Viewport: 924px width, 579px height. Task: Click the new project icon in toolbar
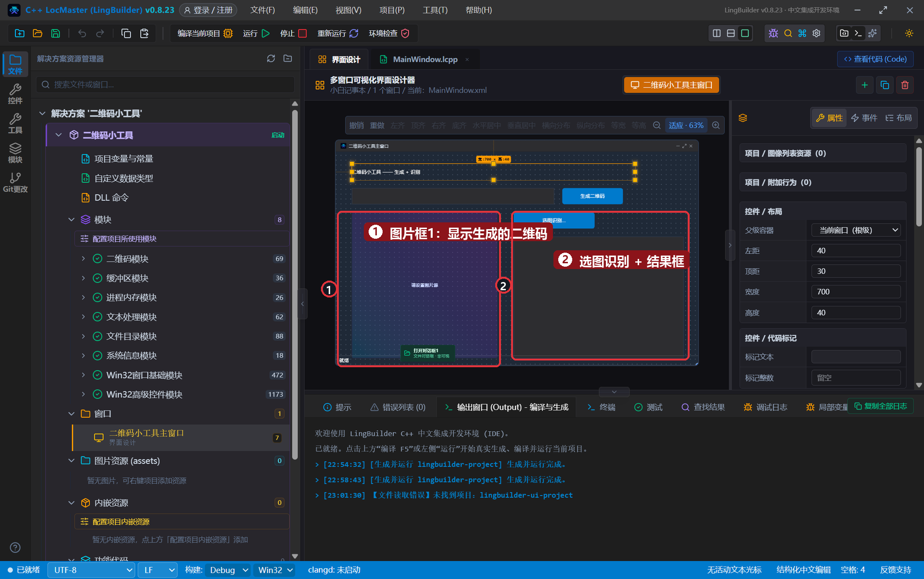tap(20, 33)
